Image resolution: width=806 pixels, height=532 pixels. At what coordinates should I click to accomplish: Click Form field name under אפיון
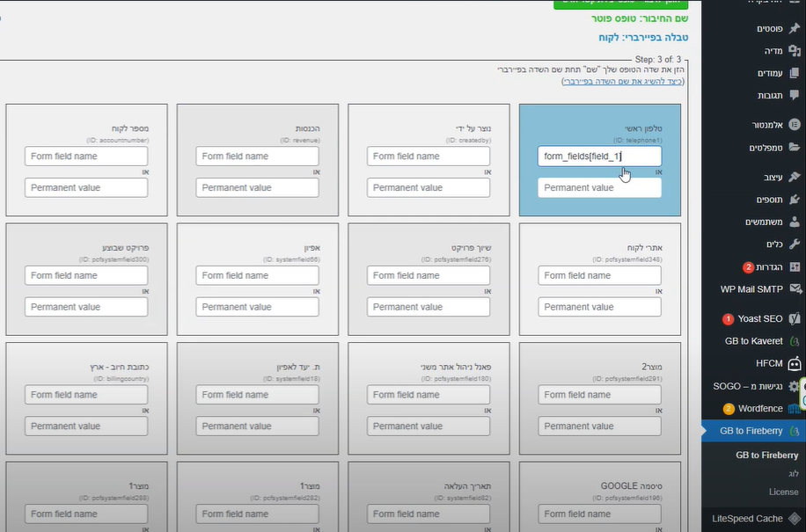tap(257, 275)
